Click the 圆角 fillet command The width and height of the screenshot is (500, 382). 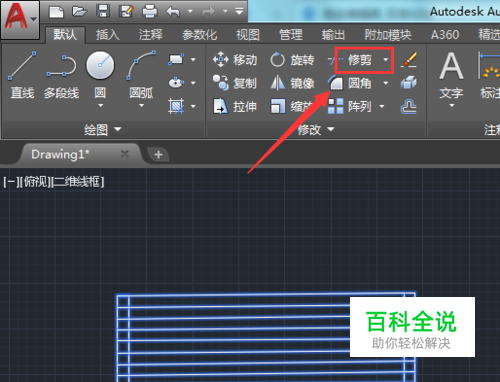[x=350, y=83]
